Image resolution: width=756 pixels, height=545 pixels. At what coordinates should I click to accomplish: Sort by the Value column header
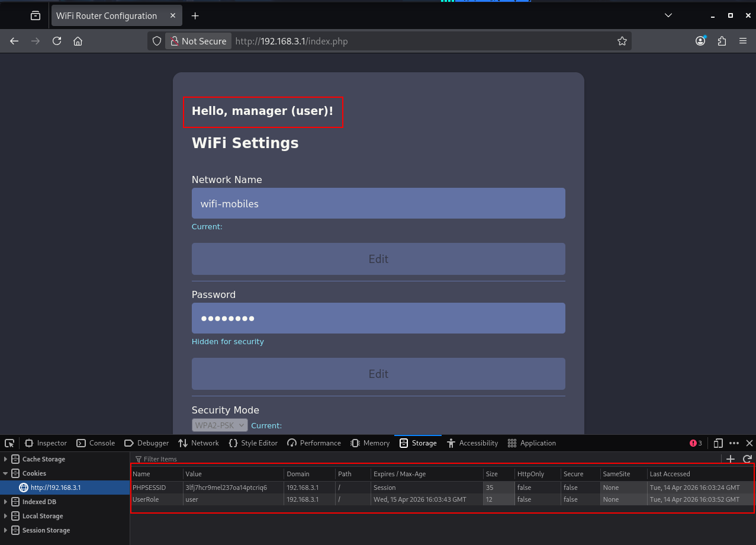click(233, 474)
